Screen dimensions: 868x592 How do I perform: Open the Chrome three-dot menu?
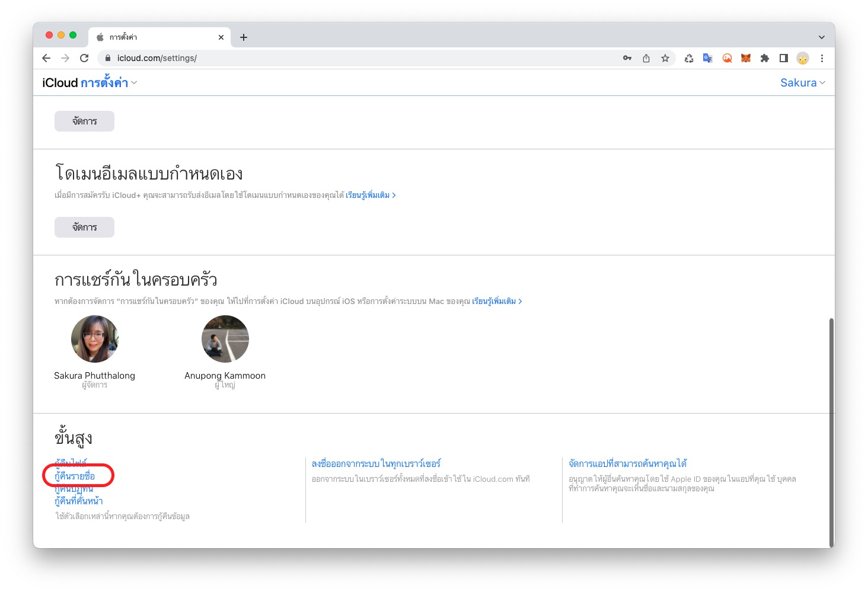pos(822,58)
